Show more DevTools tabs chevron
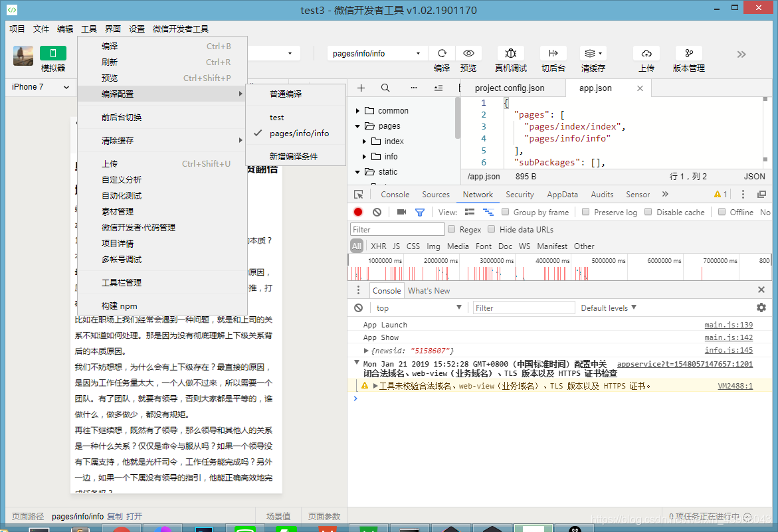The height and width of the screenshot is (532, 778). tap(665, 195)
